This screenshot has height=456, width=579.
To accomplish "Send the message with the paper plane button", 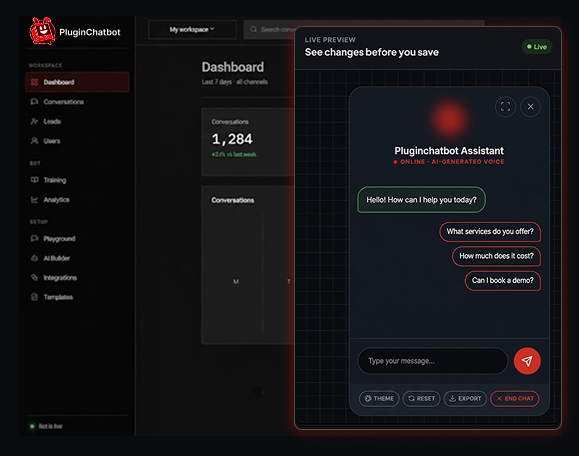I will (527, 361).
